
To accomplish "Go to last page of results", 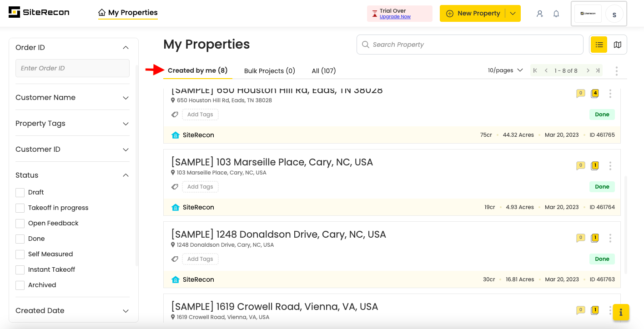I will 598,70.
